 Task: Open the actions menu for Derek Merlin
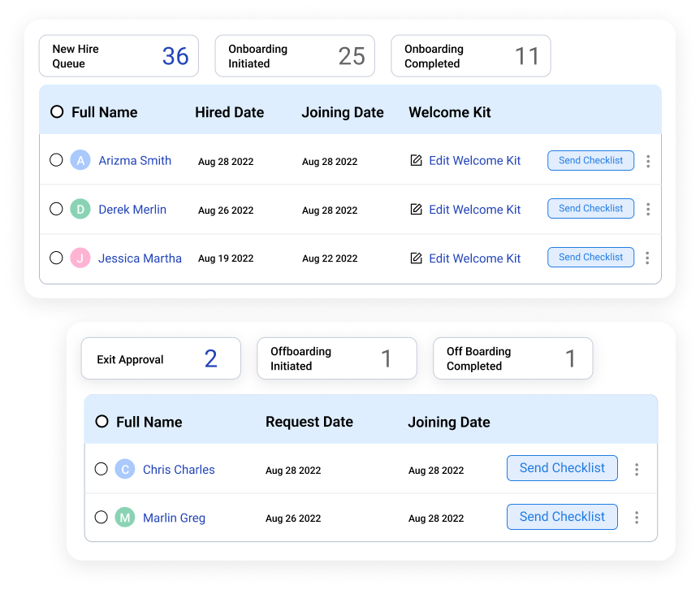[648, 209]
